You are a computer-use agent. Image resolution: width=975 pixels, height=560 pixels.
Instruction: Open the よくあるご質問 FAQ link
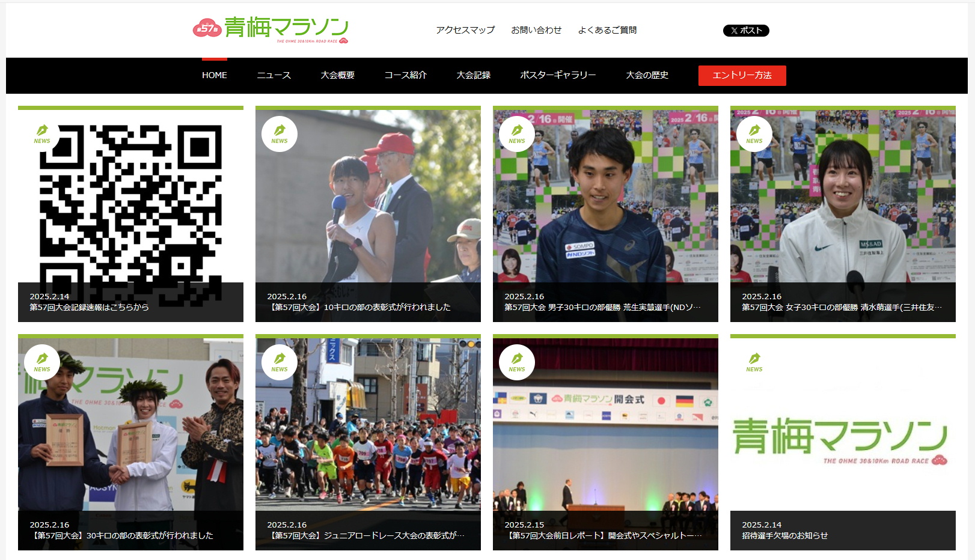click(607, 30)
